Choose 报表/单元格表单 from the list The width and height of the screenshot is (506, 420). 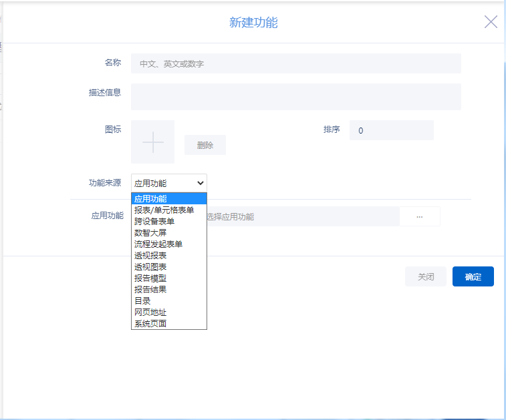point(169,210)
